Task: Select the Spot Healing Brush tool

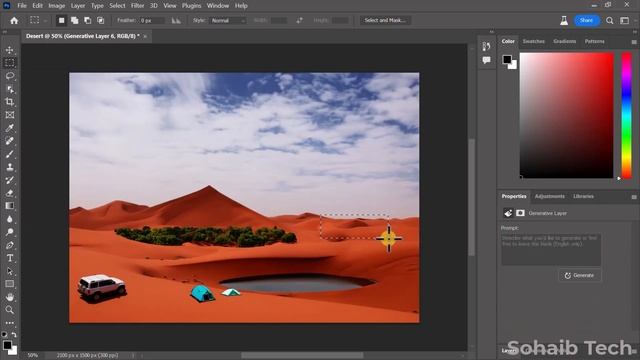Action: point(9,141)
